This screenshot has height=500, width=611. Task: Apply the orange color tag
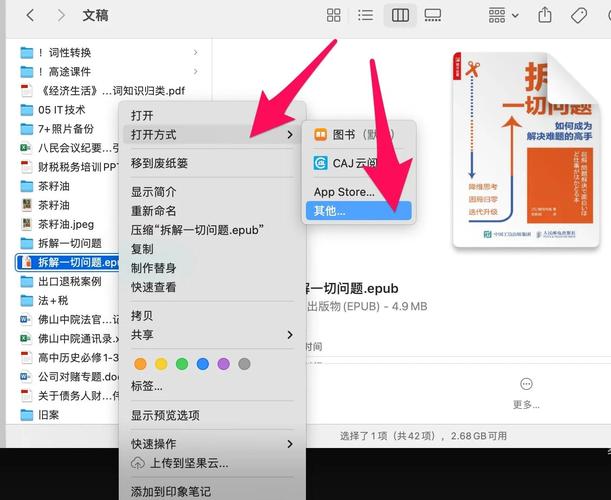[140, 364]
